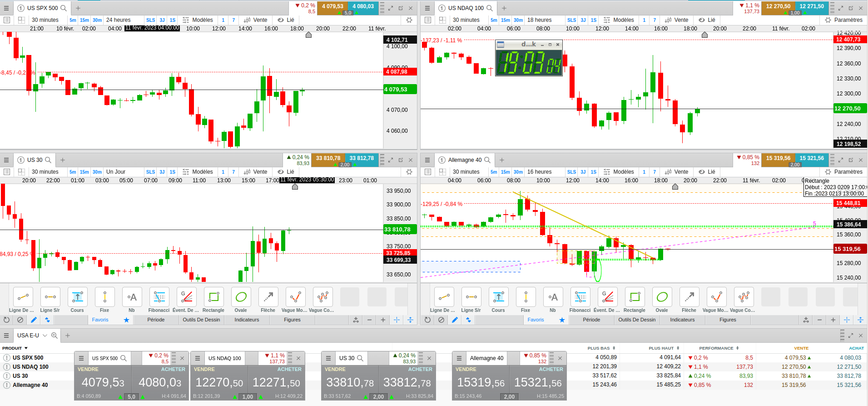The image size is (868, 406).
Task: Click the timeline marker on US NDAQ 100 time axis
Action: click(704, 35)
